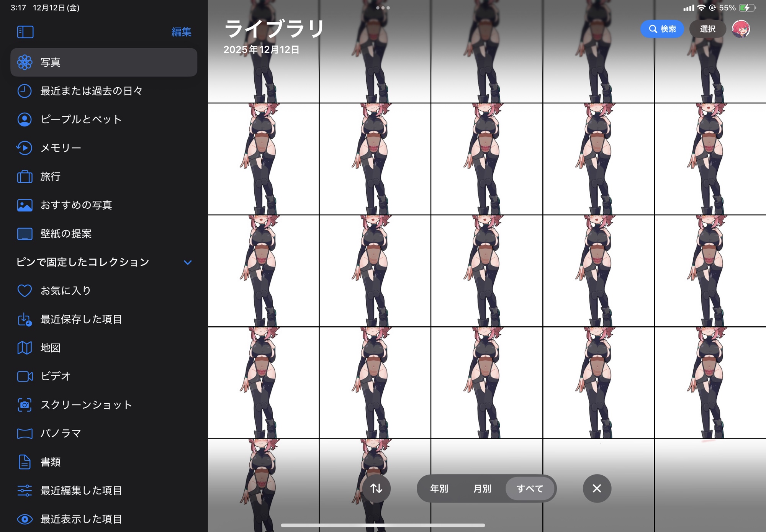Open the user profile avatar

coord(741,29)
